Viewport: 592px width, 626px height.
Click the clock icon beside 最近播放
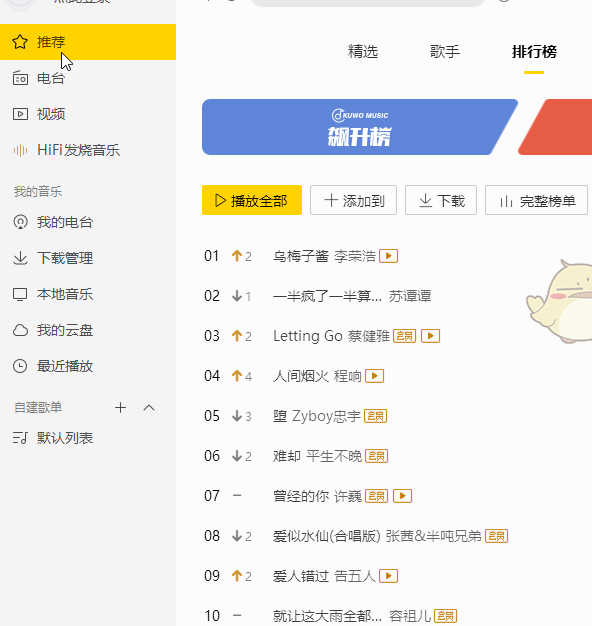coord(20,366)
